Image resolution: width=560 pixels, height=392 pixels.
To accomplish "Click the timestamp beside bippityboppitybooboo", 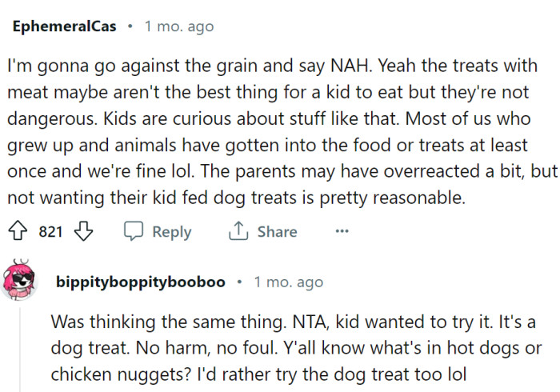I will 288,282.
